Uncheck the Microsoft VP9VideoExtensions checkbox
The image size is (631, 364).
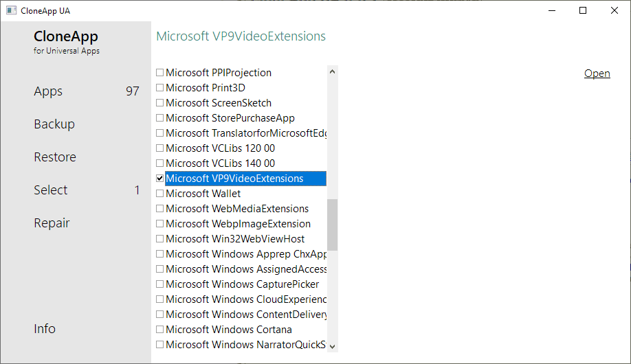click(x=159, y=178)
